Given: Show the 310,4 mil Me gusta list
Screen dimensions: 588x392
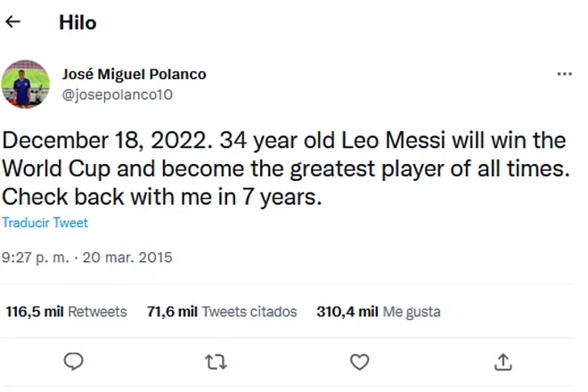Looking at the screenshot, I should pos(379,312).
